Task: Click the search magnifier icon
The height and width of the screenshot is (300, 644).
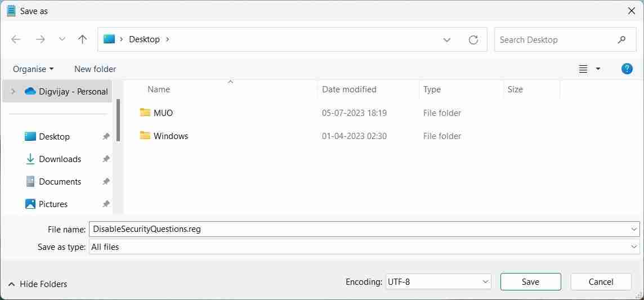Action: (621, 39)
